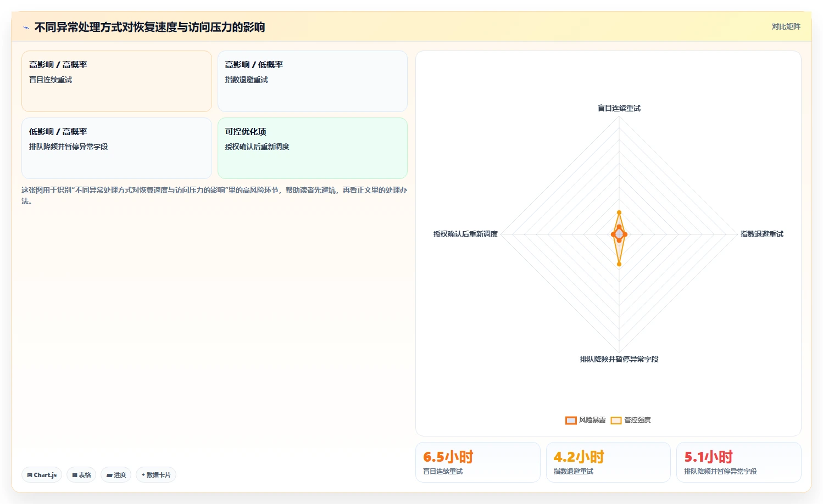Click the radar axis label 指数退避重试
The image size is (823, 504).
click(x=762, y=234)
